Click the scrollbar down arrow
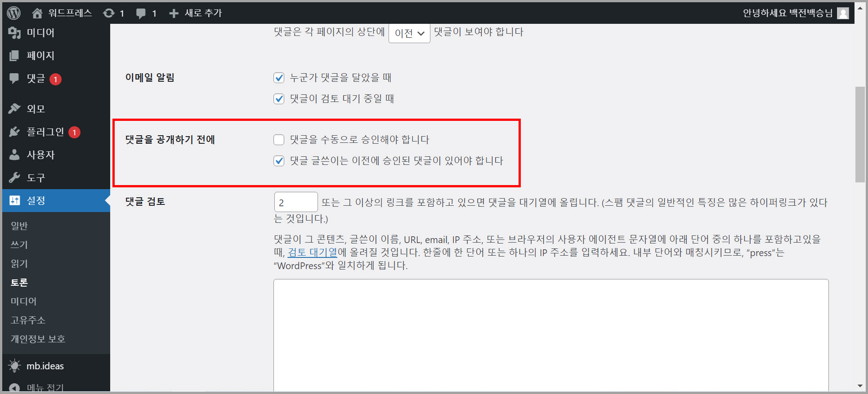868x394 pixels. [860, 386]
